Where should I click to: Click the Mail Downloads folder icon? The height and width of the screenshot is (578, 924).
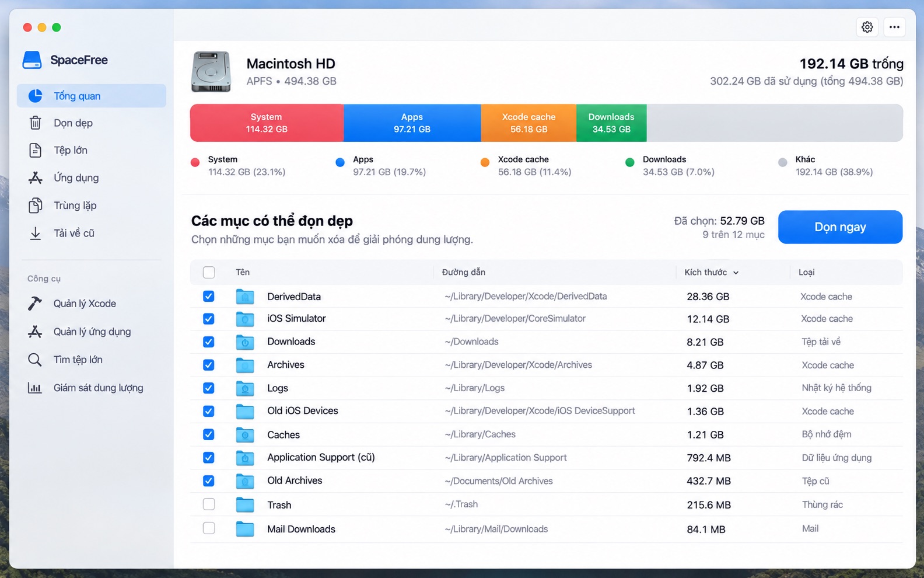coord(245,529)
